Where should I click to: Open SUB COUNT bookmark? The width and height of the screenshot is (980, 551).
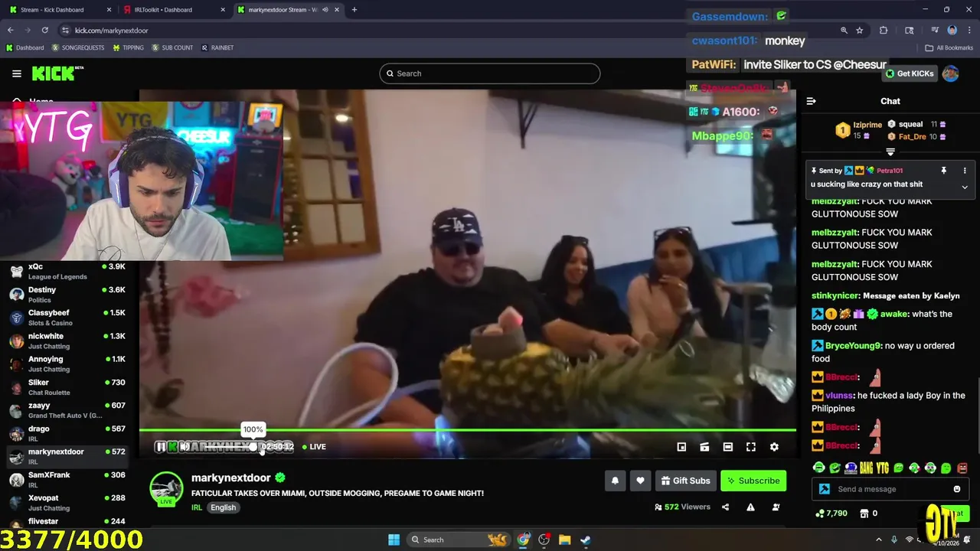[172, 47]
